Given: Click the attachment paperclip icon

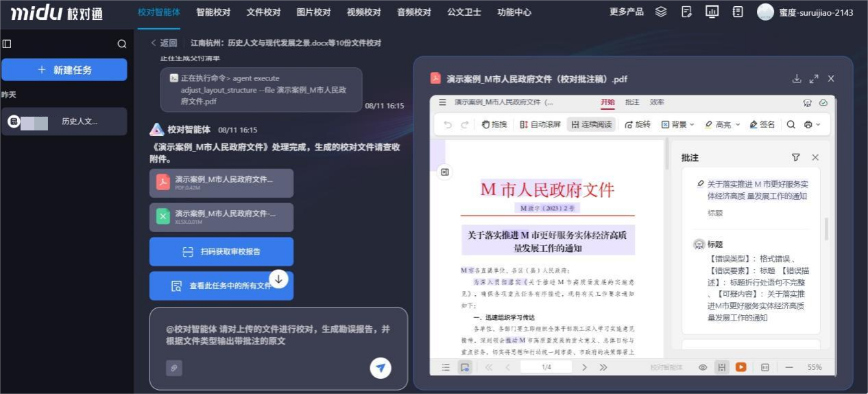Looking at the screenshot, I should point(174,368).
